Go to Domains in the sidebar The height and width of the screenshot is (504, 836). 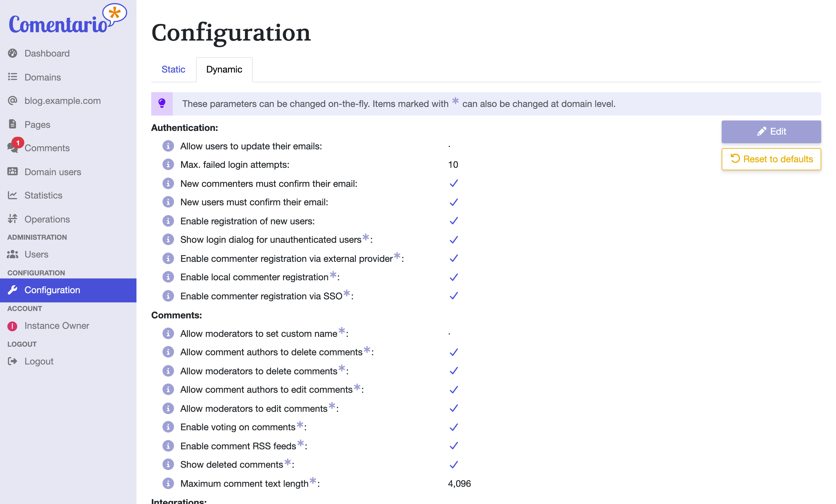click(68, 77)
